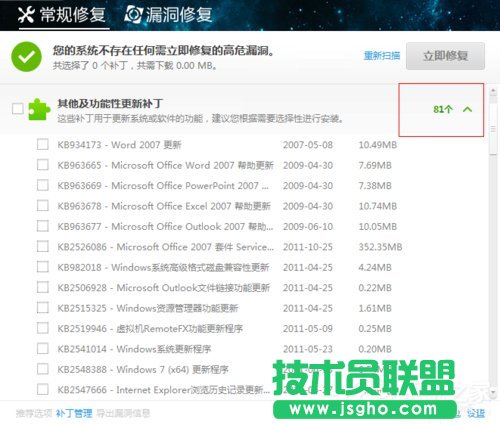Image resolution: width=500 pixels, height=425 pixels.
Task: Select KB2547666 Internet Explorer patch checkbox
Action: click(43, 389)
